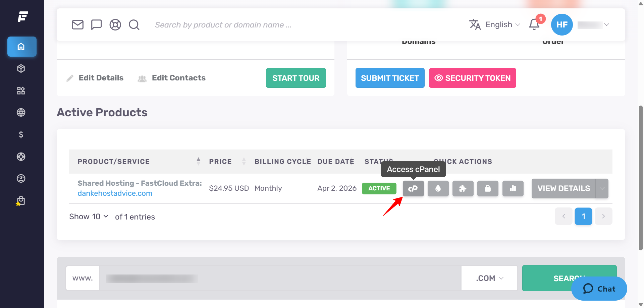Click Shared Hosting - FastCloud Extra text
This screenshot has height=308, width=644.
(140, 183)
